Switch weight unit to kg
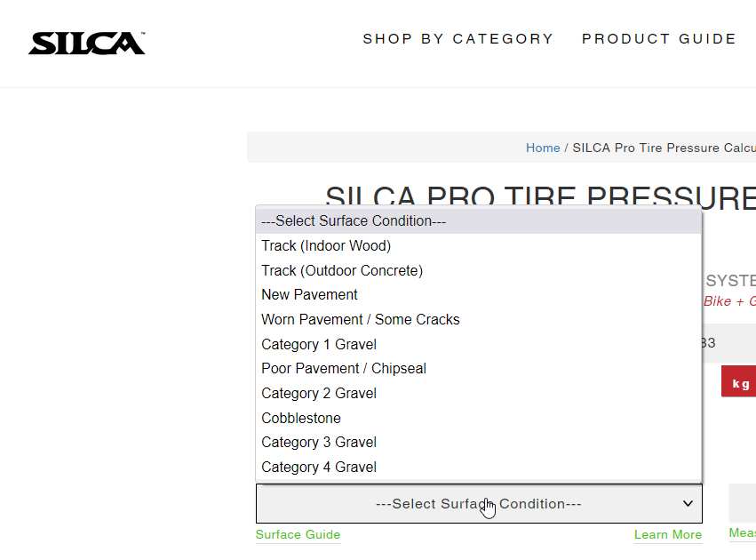756x560 pixels. [x=740, y=383]
